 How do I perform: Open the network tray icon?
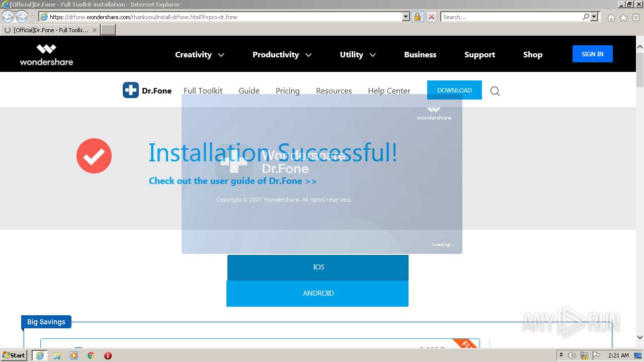tap(584, 355)
